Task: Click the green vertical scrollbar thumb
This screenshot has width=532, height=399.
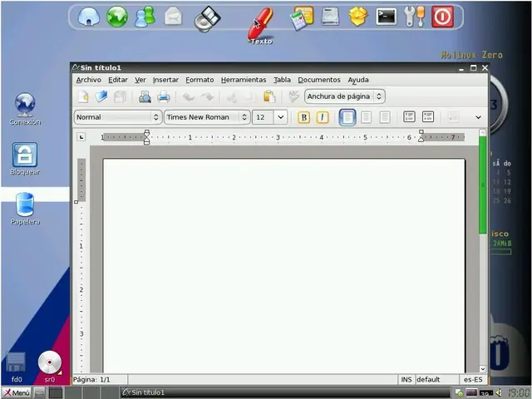Action: pyautogui.click(x=482, y=185)
